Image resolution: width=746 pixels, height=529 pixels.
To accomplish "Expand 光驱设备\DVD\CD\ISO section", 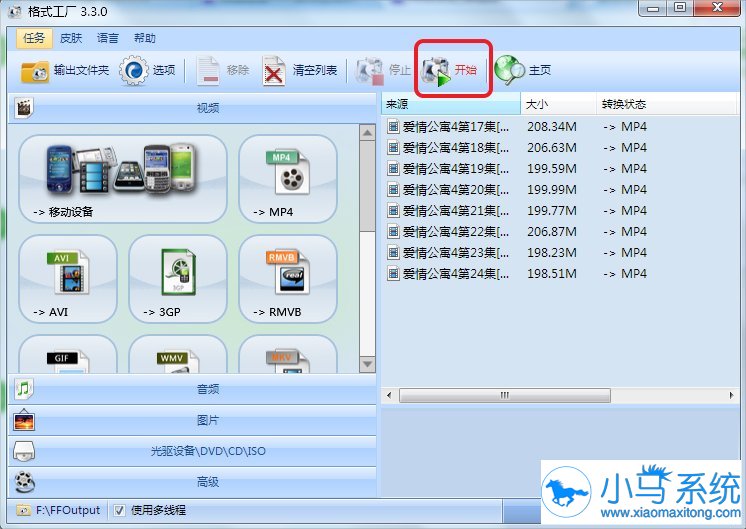I will 192,451.
